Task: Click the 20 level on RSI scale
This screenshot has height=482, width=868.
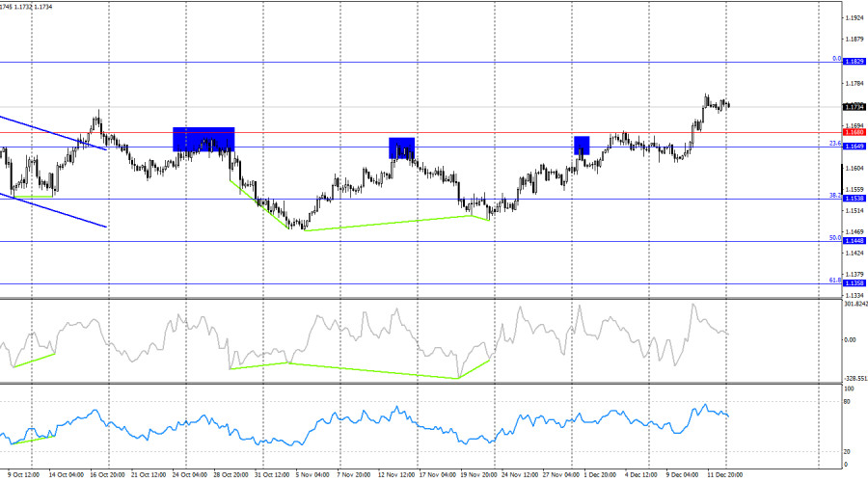Action: (x=847, y=452)
